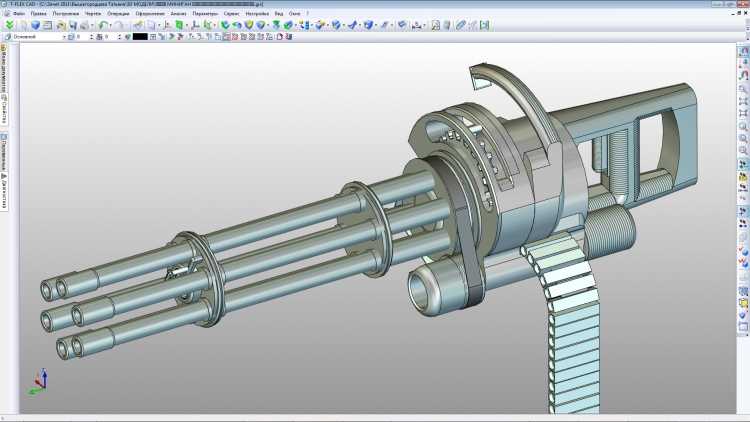Screen dimensions: 750x422
Task: Click the Redo arrow icon
Action: [118, 25]
